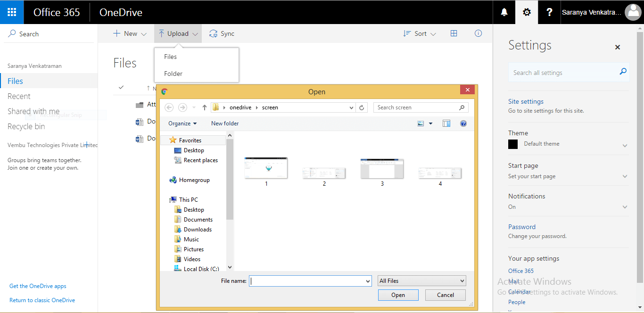
Task: Open the Office 365 app launcher grid
Action: [x=12, y=12]
